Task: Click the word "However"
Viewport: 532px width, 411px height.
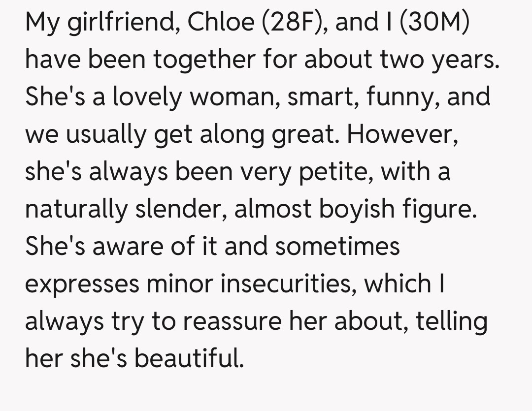Action: point(403,134)
